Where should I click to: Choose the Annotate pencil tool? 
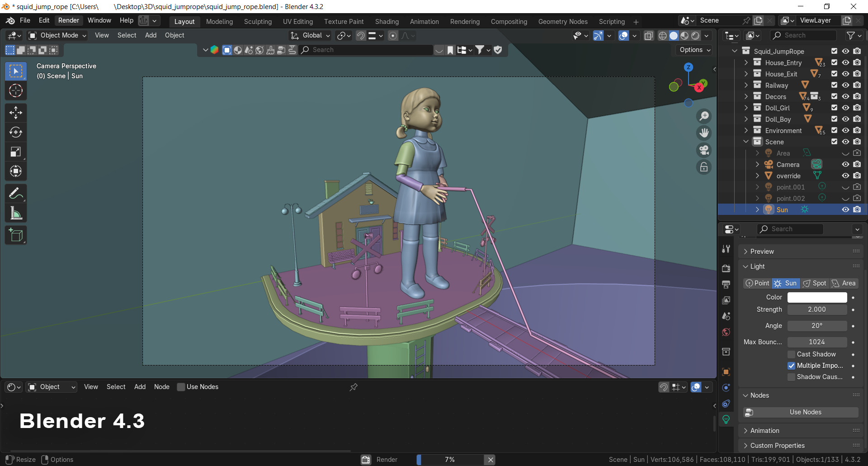[16, 193]
